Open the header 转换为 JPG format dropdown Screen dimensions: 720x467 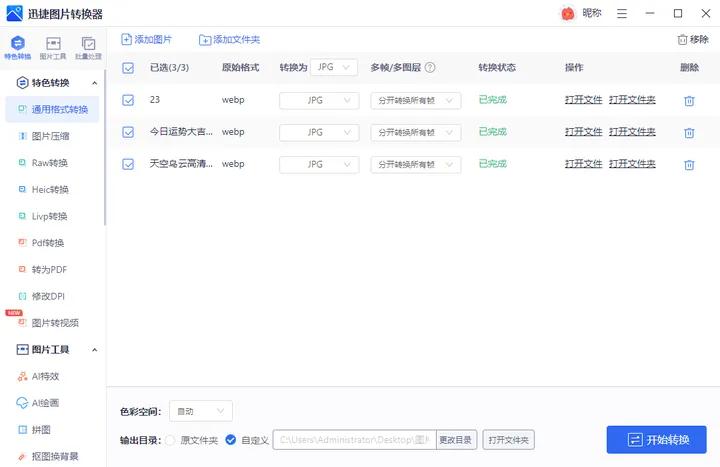click(x=334, y=67)
